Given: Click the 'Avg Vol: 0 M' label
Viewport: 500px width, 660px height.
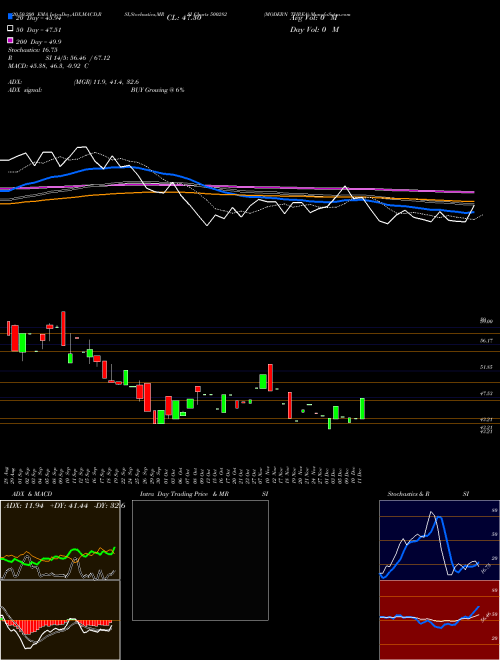Looking at the screenshot, I should click(x=314, y=18).
